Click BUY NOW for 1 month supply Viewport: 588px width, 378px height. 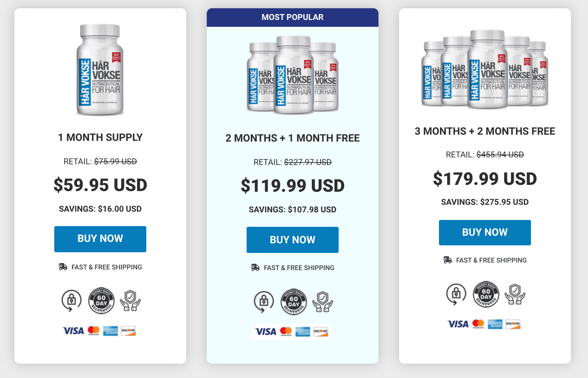[x=100, y=239]
